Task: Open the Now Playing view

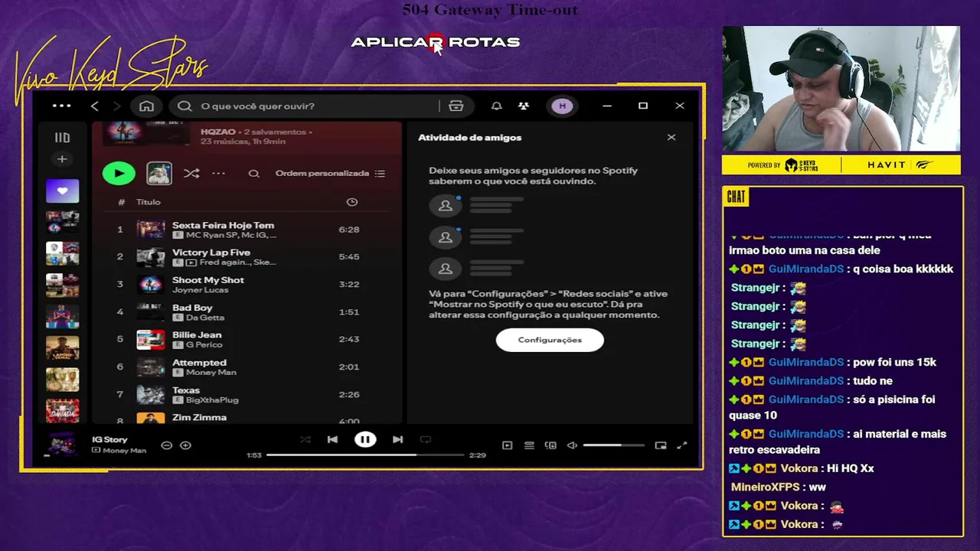Action: pos(507,445)
